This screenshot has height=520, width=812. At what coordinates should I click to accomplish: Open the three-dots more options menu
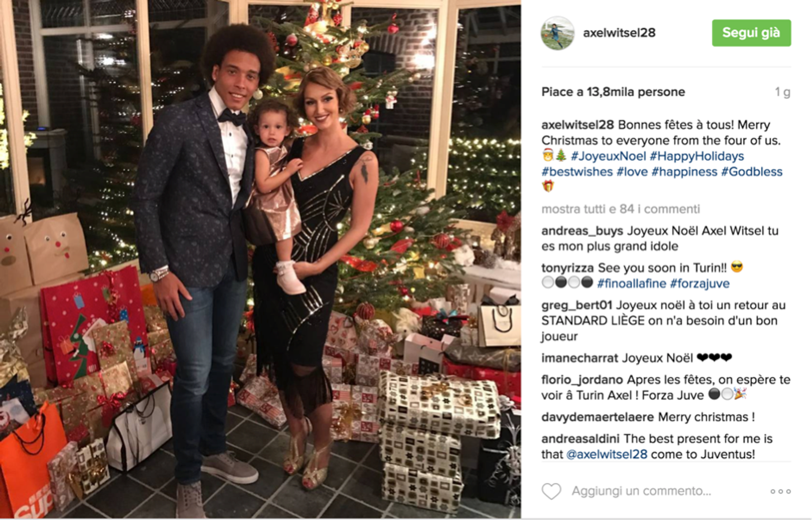point(780,491)
